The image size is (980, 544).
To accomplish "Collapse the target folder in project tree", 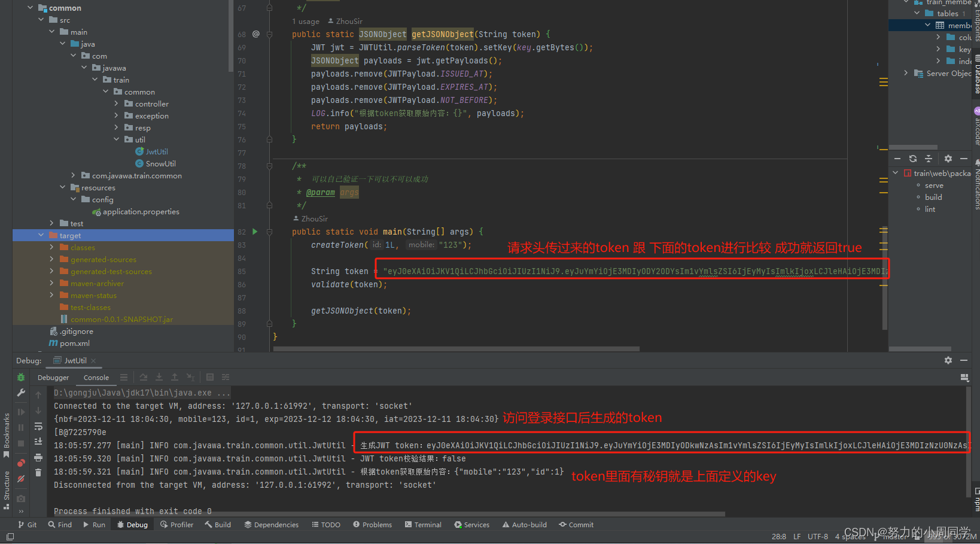I will click(x=41, y=235).
